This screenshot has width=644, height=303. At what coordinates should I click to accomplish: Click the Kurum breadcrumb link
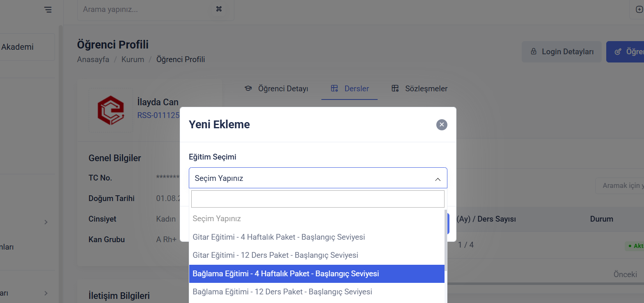(133, 59)
